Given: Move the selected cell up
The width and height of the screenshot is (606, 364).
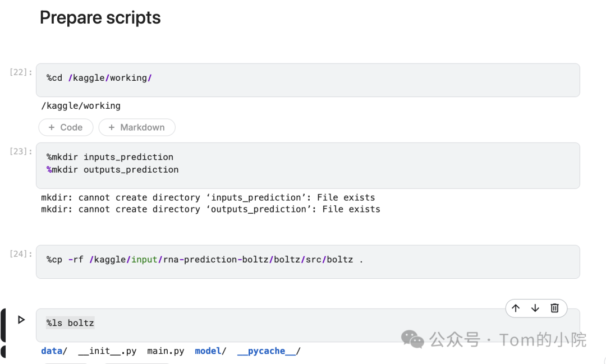Looking at the screenshot, I should pos(516,308).
